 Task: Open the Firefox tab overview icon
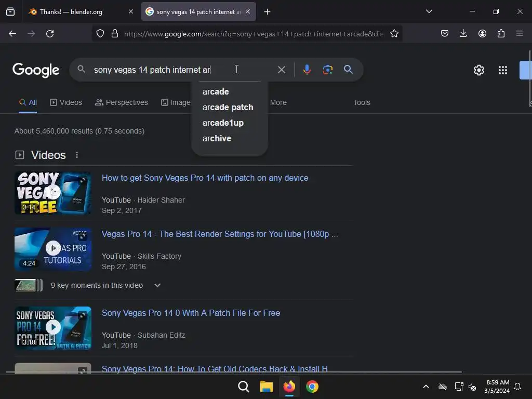[10, 11]
